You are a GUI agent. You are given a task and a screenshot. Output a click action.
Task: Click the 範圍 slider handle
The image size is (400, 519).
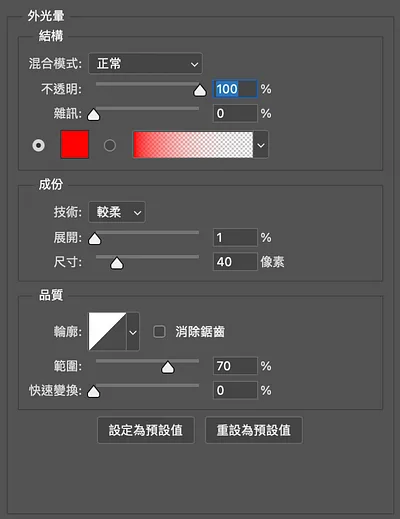[x=168, y=367]
